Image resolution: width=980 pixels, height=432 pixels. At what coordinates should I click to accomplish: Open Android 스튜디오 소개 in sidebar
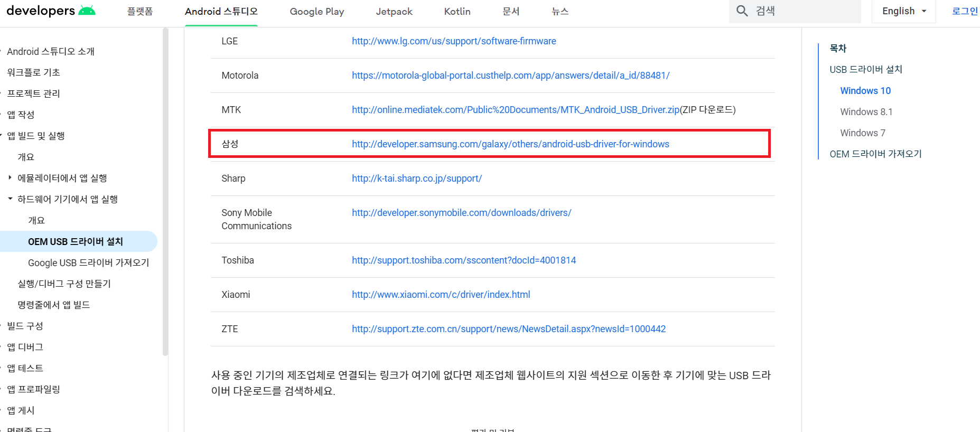pos(51,51)
